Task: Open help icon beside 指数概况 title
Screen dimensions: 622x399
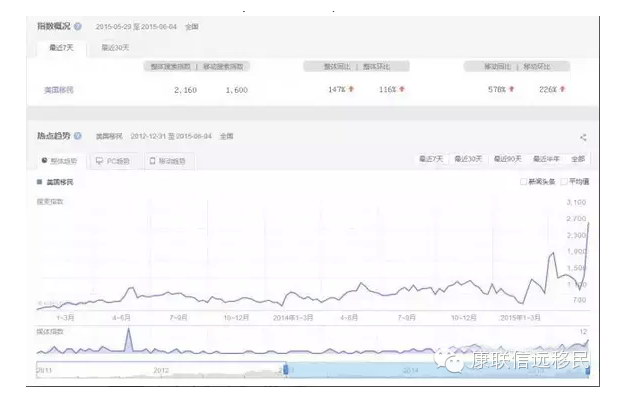Action: pyautogui.click(x=78, y=27)
